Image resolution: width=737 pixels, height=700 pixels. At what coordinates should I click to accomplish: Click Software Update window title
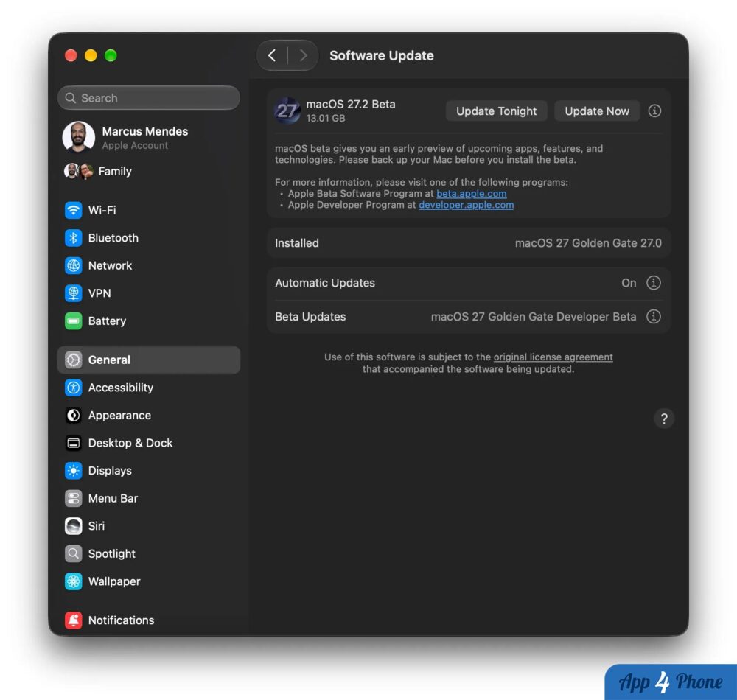[x=381, y=55]
